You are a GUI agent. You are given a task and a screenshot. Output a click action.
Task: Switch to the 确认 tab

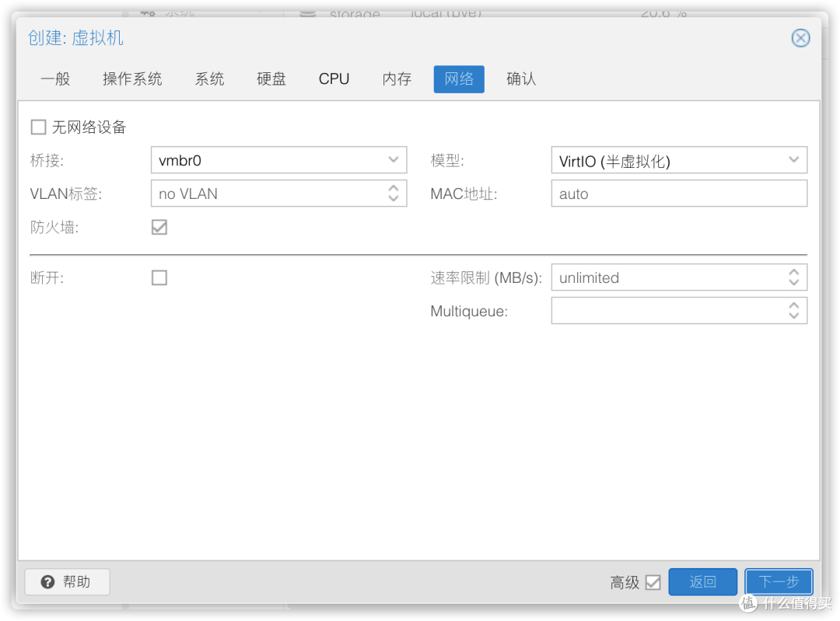click(x=520, y=78)
